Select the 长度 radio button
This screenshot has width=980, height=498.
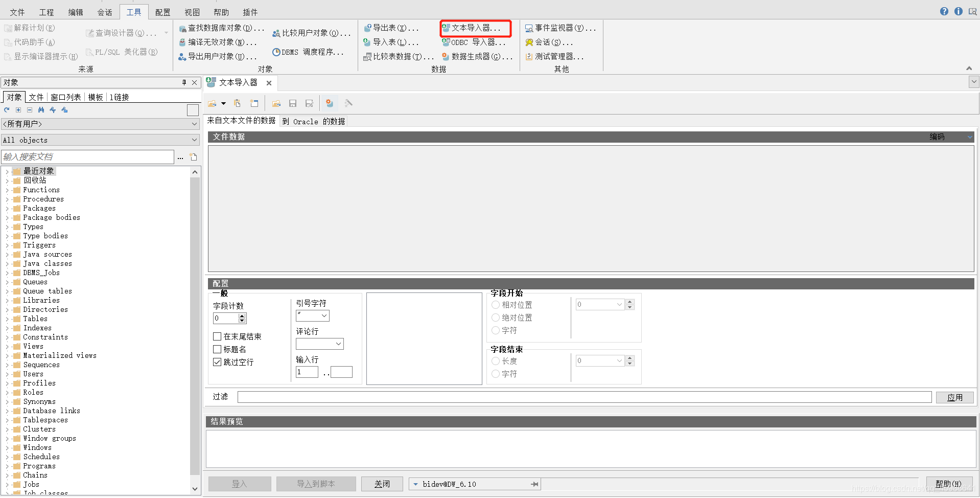(496, 361)
